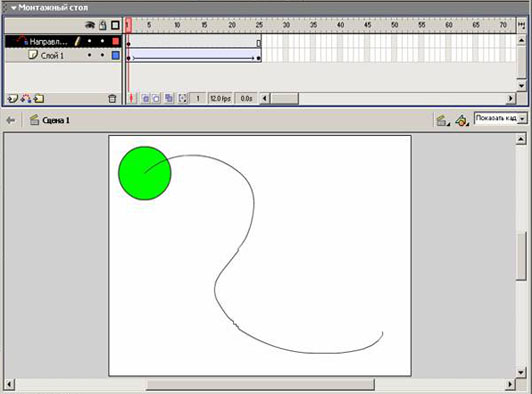This screenshot has width=532, height=394.
Task: Click frame 25 keyframe on Слой 1
Action: (259, 58)
